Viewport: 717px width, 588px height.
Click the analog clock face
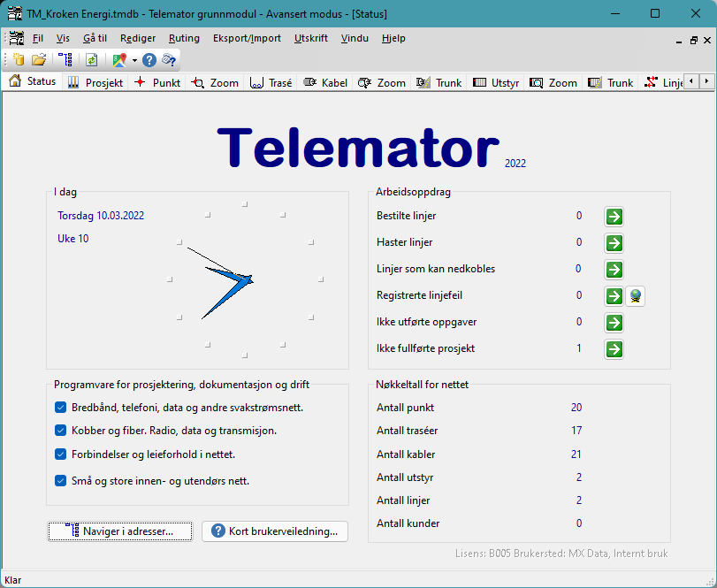(245, 279)
